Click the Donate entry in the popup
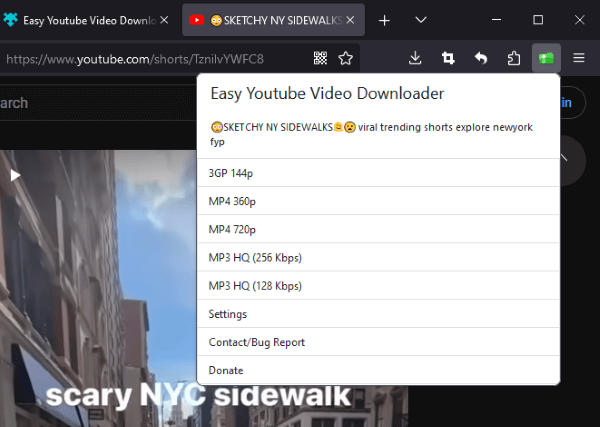 378,370
